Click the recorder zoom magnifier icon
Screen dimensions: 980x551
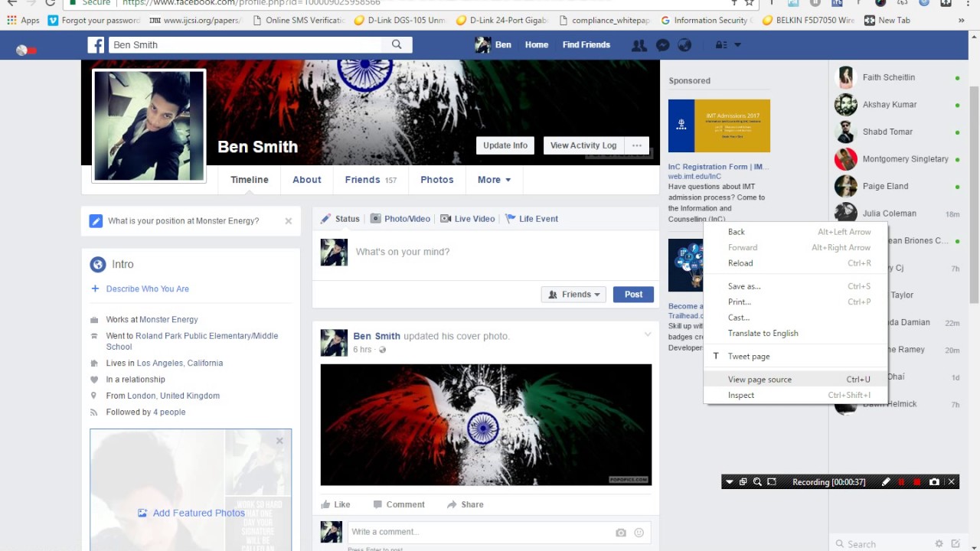pos(757,482)
